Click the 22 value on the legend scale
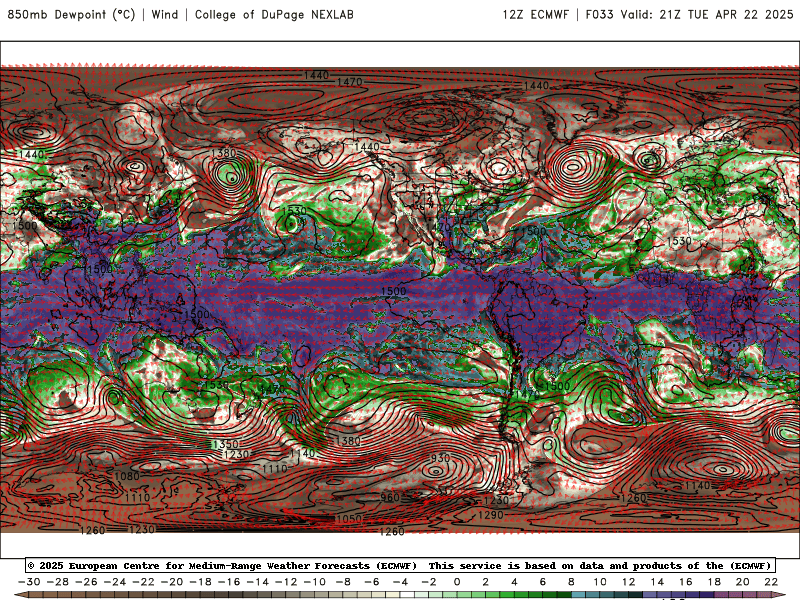This screenshot has width=800, height=600. tap(771, 582)
